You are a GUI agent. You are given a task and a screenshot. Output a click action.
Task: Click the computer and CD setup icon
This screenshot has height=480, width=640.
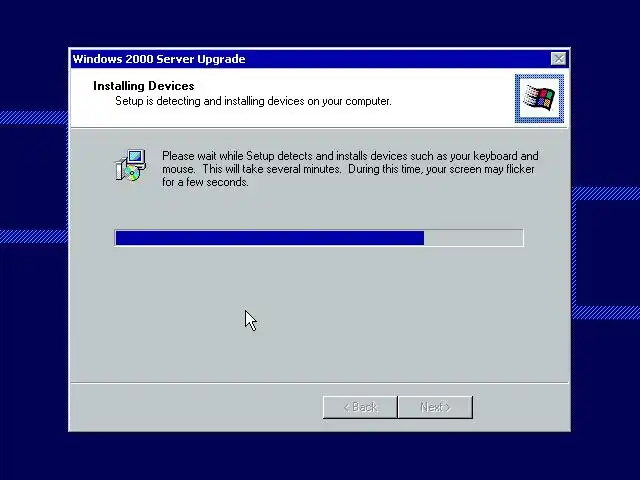coord(130,165)
